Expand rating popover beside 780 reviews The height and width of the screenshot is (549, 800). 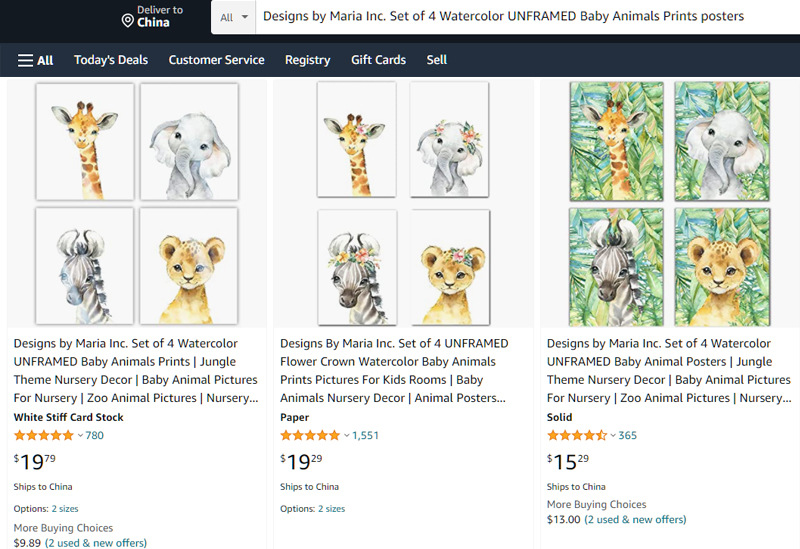[81, 436]
